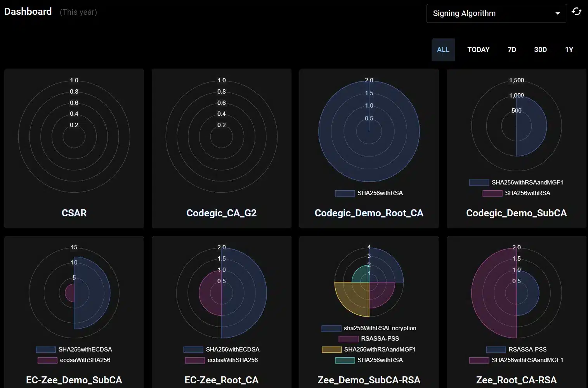Click the Codegic_CA_G2 chart title

pyautogui.click(x=221, y=213)
